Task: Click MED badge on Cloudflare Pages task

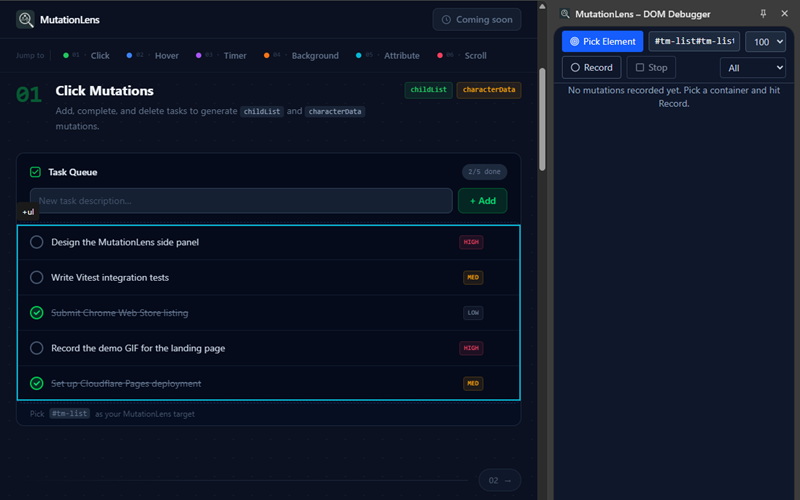Action: (473, 383)
